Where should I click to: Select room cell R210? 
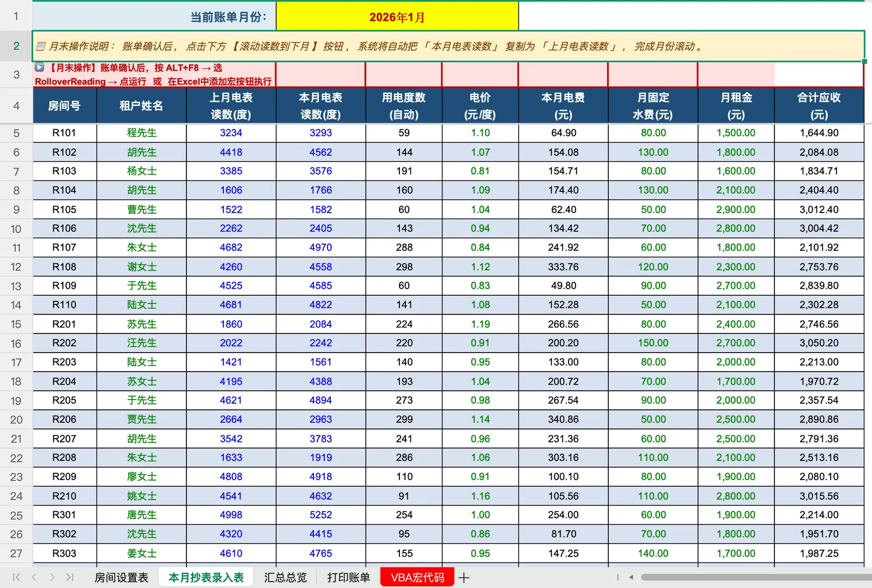click(x=64, y=496)
